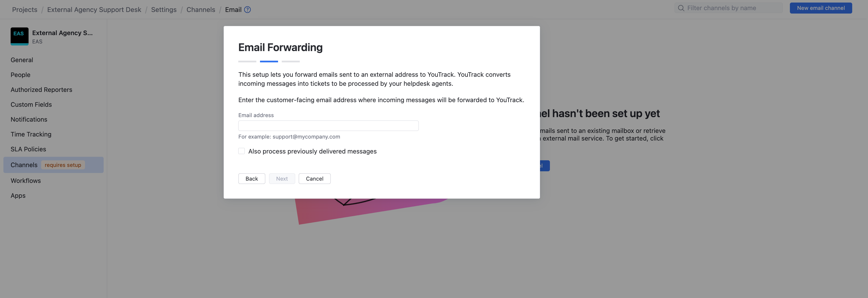Select General in the settings sidebar
Screen dimensions: 868x298
(22, 60)
